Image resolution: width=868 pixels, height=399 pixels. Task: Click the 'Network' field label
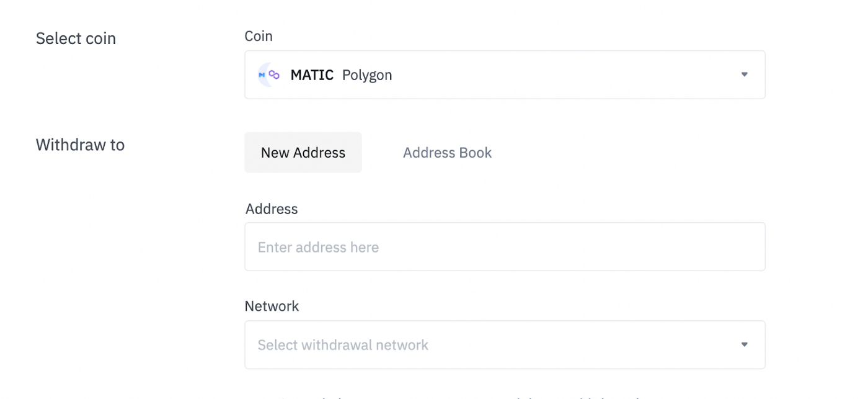pyautogui.click(x=272, y=306)
